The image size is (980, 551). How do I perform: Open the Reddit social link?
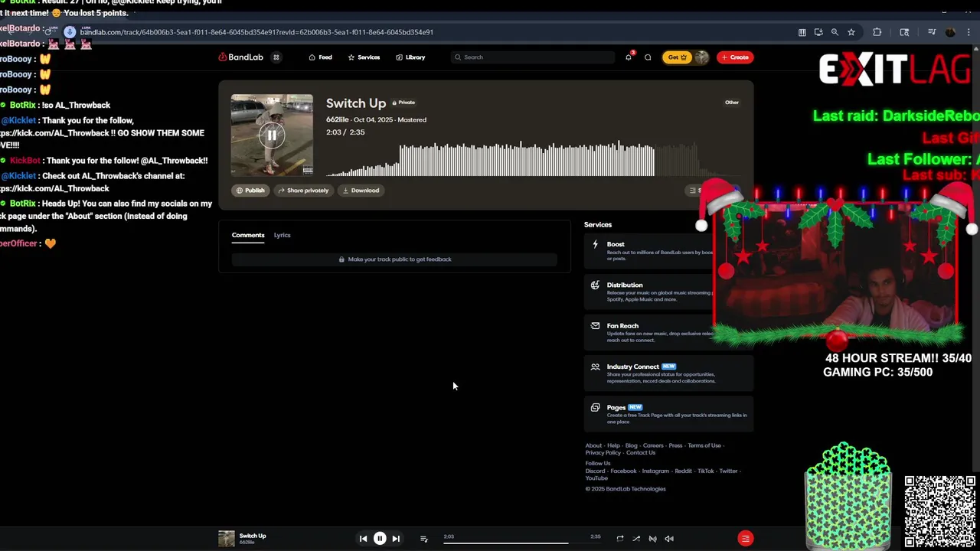tap(683, 471)
